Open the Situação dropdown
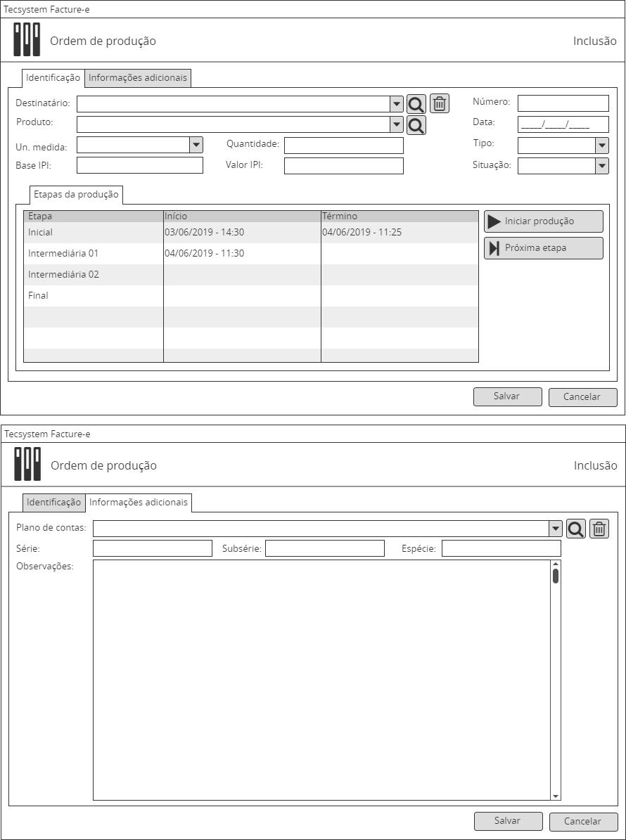 click(601, 166)
